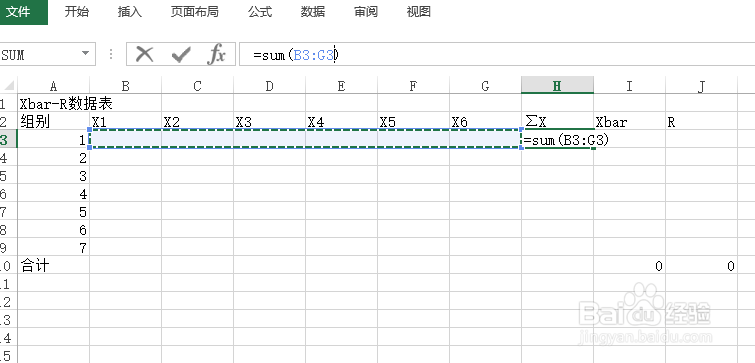
Task: Click the 0 value in column J
Action: [702, 265]
